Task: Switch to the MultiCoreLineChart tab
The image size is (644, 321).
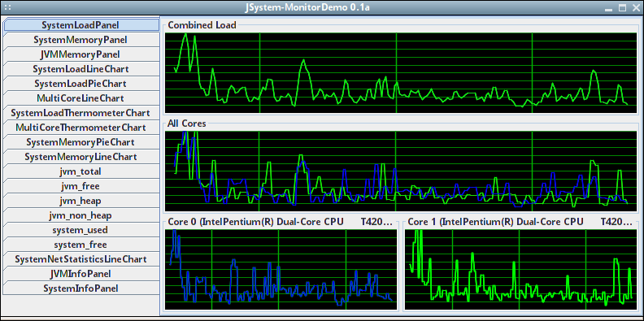Action: (x=81, y=98)
